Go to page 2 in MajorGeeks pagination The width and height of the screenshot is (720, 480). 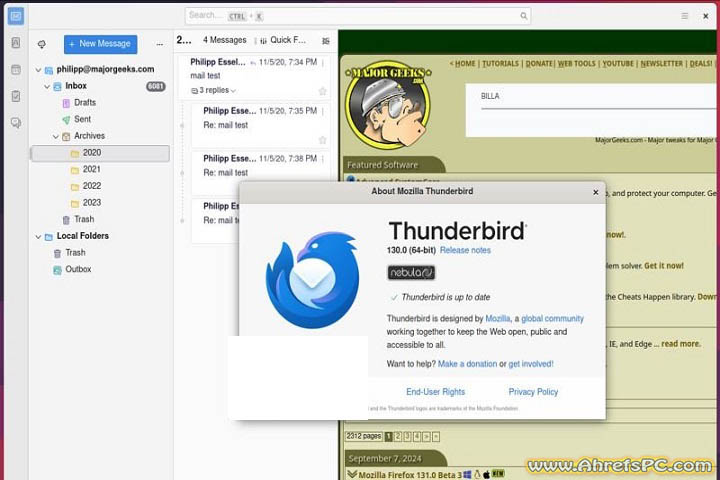pos(398,436)
